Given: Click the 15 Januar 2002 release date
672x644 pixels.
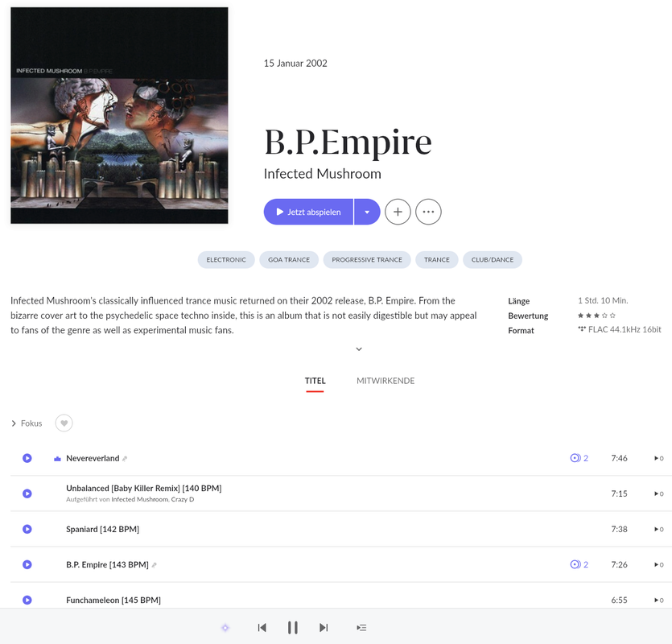Looking at the screenshot, I should click(x=295, y=63).
